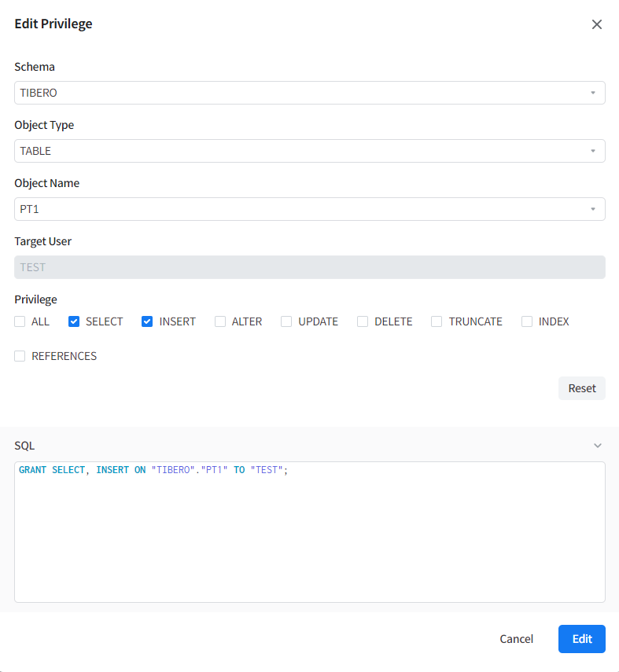Check the INDEX privilege checkbox

coord(527,321)
